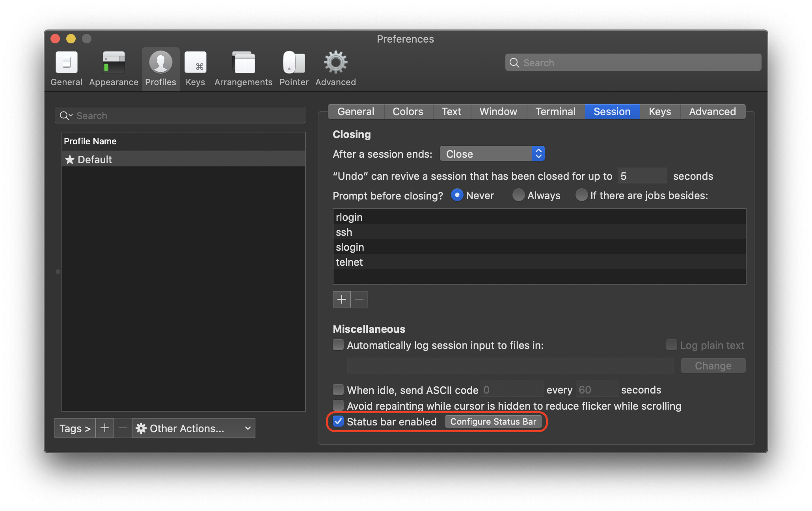
Task: Click the plus button below jobs list
Action: coord(341,299)
